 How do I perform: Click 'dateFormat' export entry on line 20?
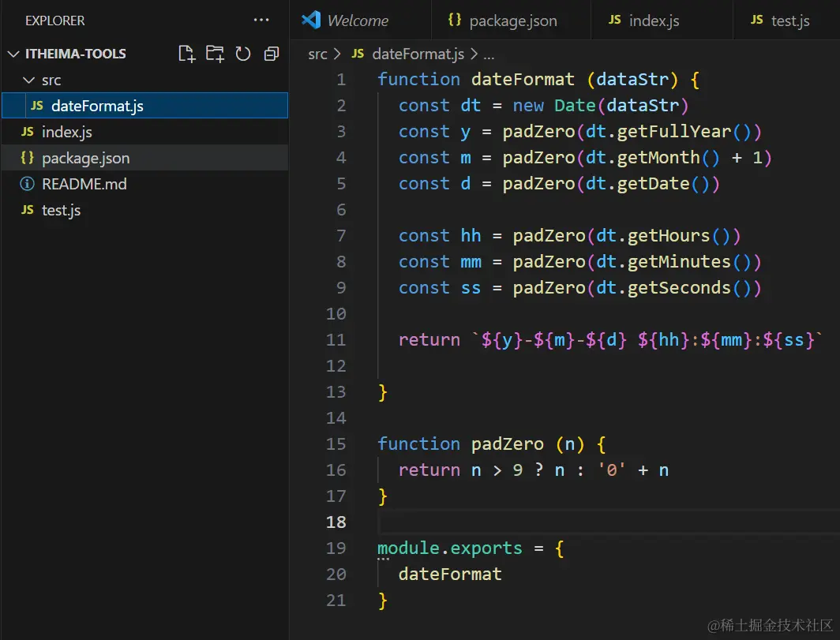pos(450,575)
